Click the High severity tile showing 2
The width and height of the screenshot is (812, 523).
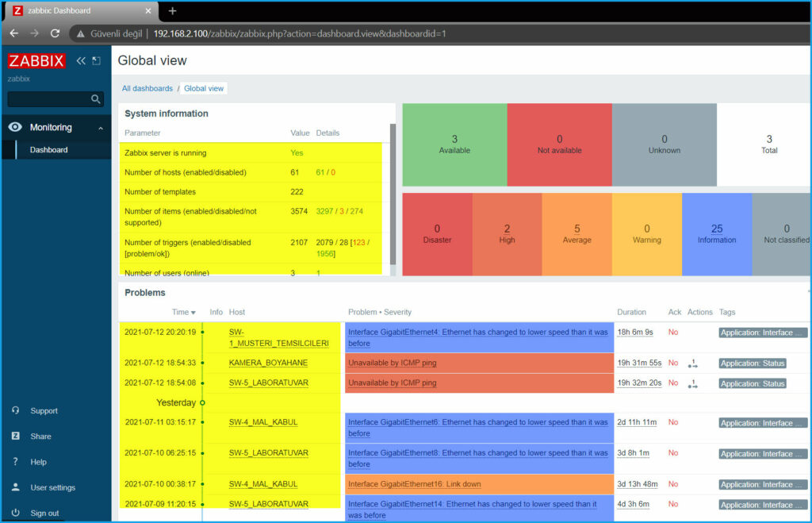tap(507, 234)
